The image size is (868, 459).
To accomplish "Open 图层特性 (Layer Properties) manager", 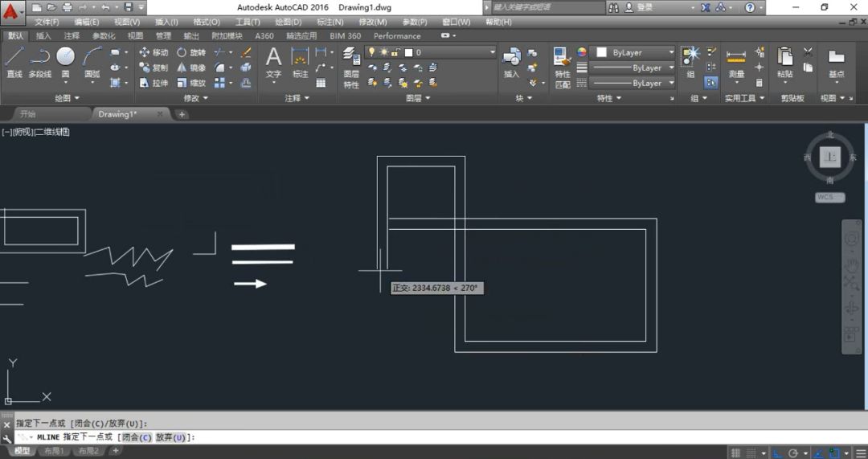I will [351, 68].
